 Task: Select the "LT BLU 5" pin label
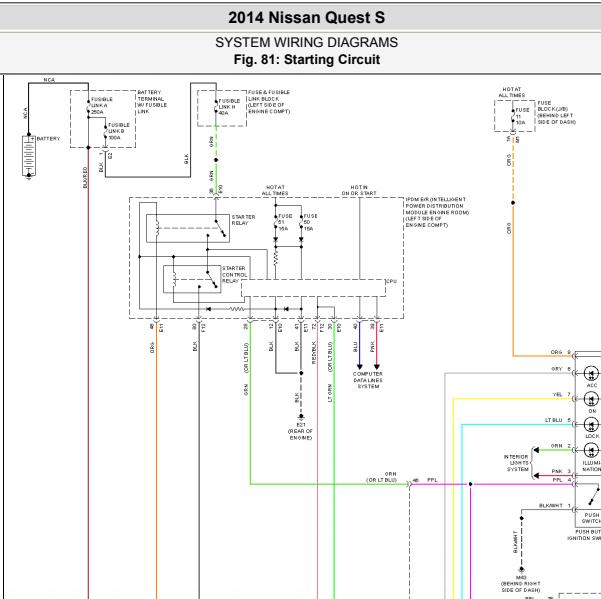click(x=558, y=420)
